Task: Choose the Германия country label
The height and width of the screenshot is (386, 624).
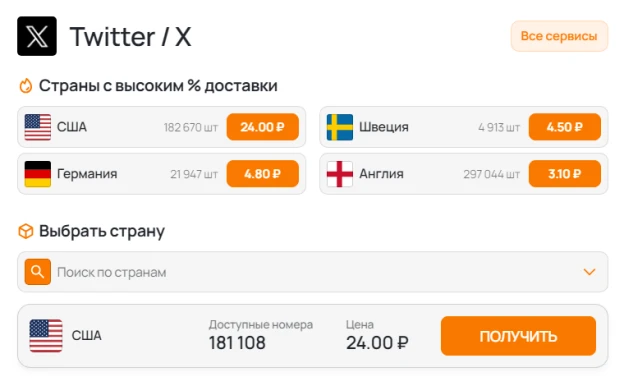Action: click(x=87, y=174)
